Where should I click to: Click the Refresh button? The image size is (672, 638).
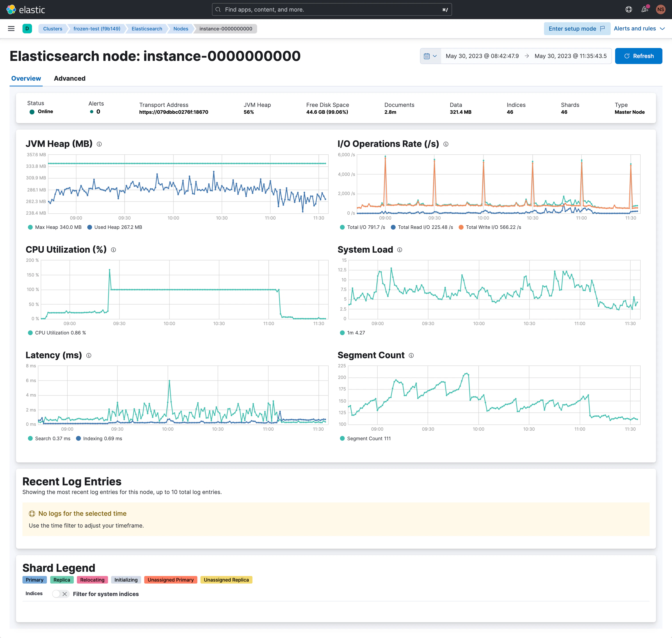[639, 56]
